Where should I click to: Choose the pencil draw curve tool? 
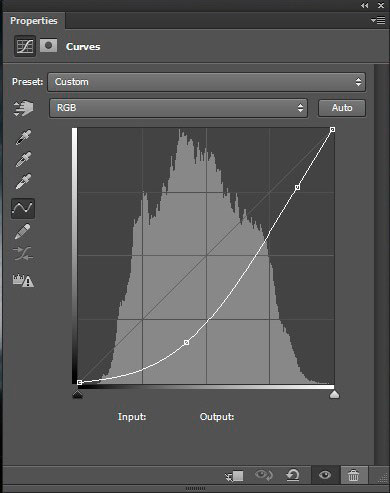tap(23, 231)
